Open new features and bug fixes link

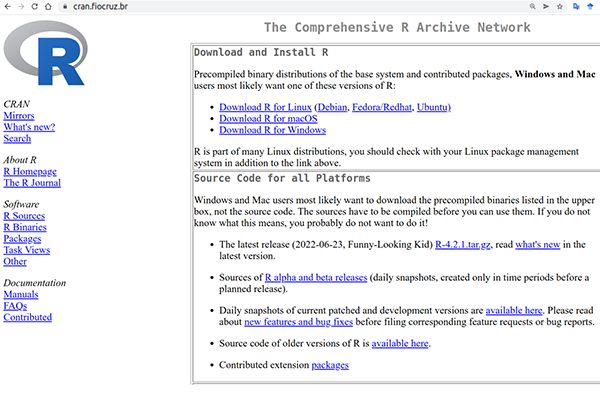tap(298, 322)
